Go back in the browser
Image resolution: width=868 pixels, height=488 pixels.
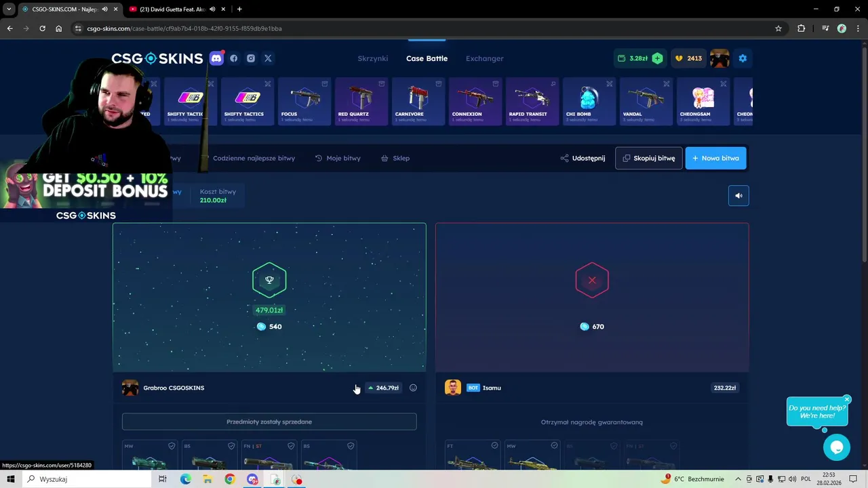point(9,28)
